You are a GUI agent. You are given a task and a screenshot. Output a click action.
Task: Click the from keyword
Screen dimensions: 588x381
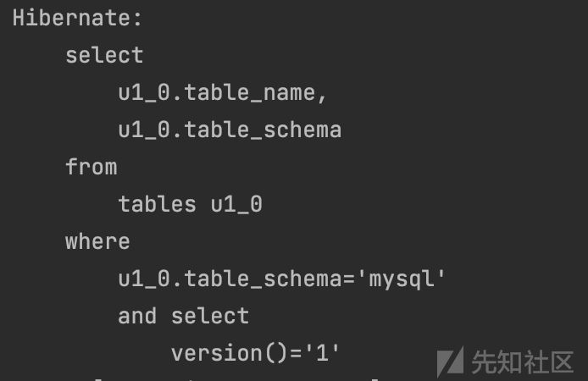coord(92,167)
